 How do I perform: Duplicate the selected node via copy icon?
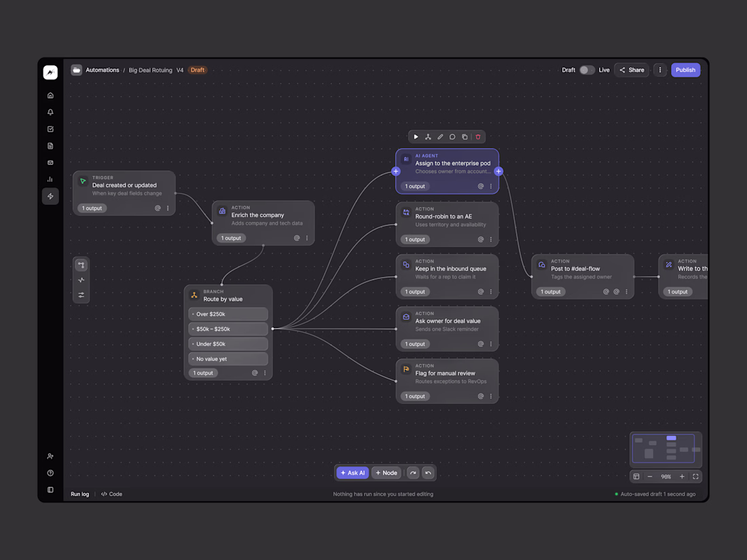464,136
